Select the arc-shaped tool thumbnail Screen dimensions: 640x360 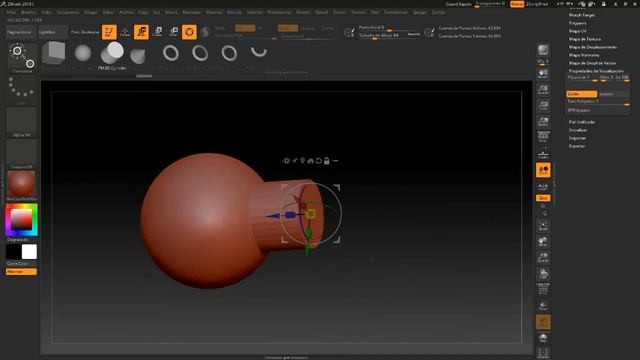259,52
